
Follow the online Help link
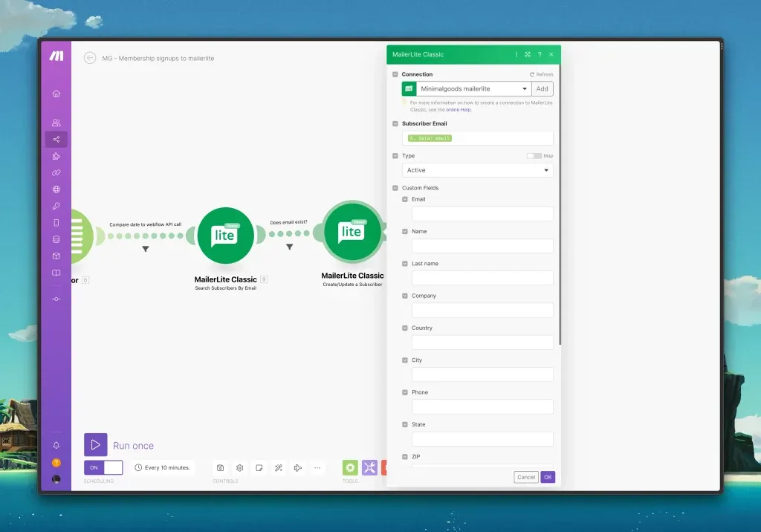[x=458, y=110]
